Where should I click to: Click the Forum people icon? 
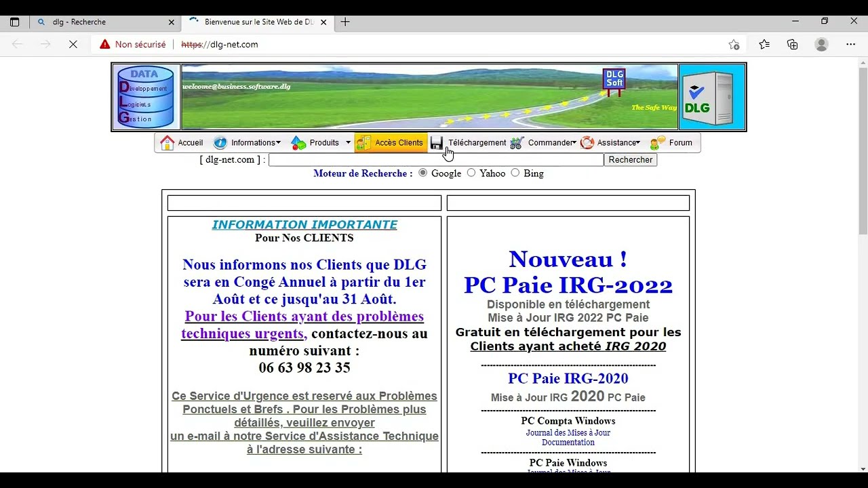coord(658,142)
